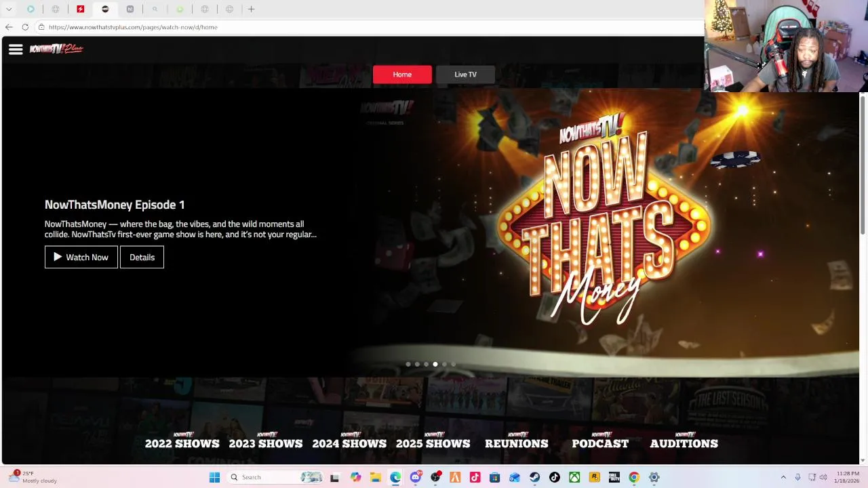Open Steam from the taskbar
The image size is (868, 488).
pos(534,477)
